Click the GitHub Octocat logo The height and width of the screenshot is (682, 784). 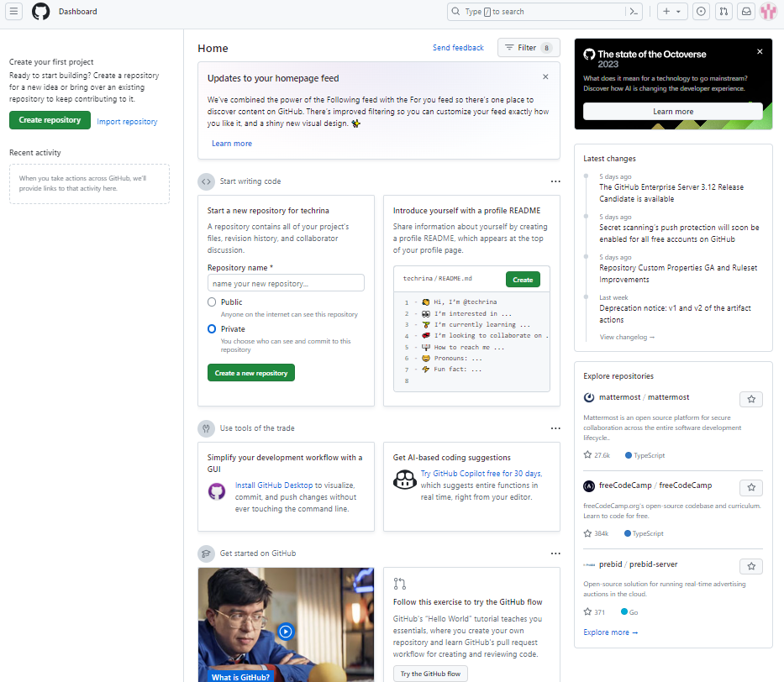(40, 11)
